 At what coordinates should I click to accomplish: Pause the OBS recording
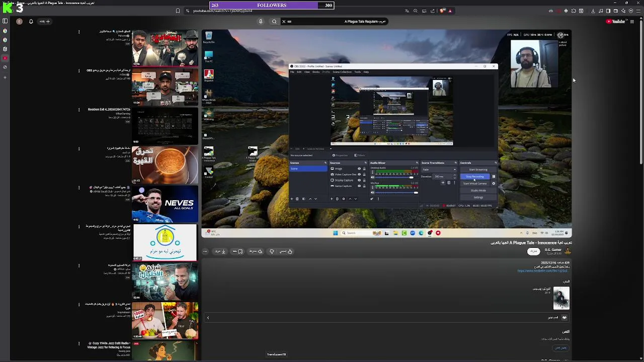click(x=494, y=176)
